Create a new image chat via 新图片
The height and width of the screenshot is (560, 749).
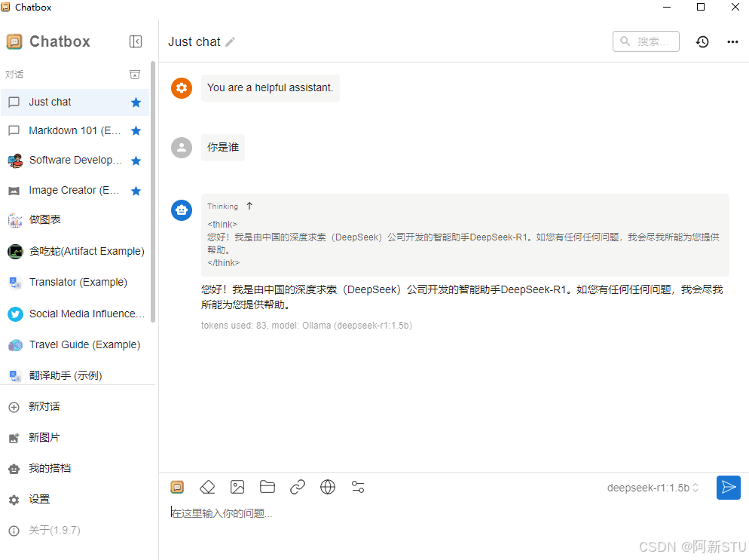point(76,438)
